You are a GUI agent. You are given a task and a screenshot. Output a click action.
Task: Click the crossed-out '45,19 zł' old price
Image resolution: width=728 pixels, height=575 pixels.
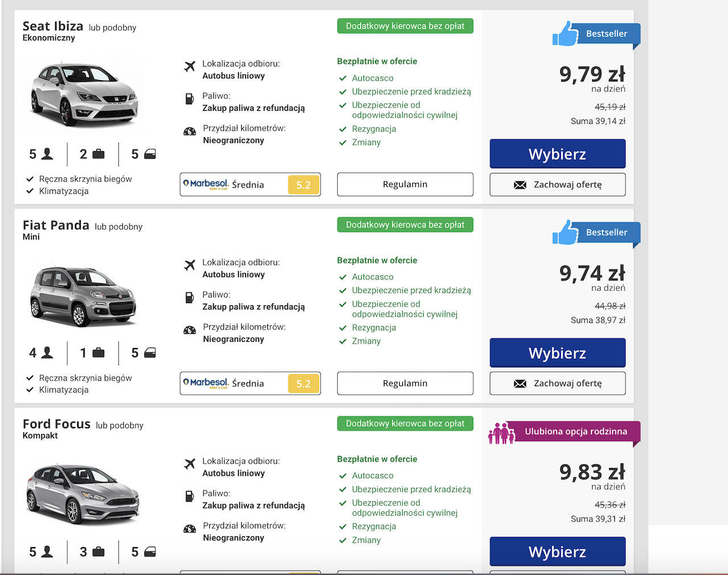610,107
